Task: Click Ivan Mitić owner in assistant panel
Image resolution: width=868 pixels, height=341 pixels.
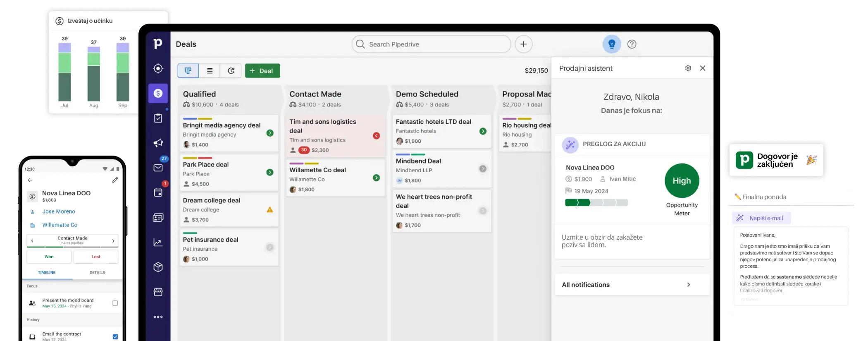Action: tap(618, 179)
